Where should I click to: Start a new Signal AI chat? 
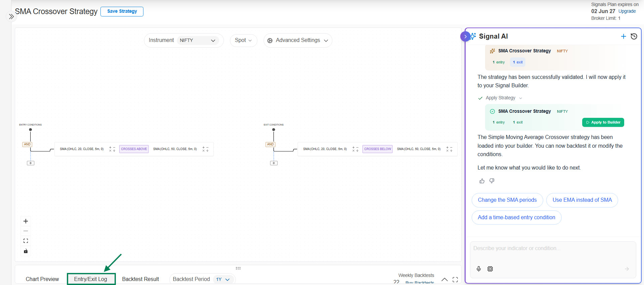623,36
